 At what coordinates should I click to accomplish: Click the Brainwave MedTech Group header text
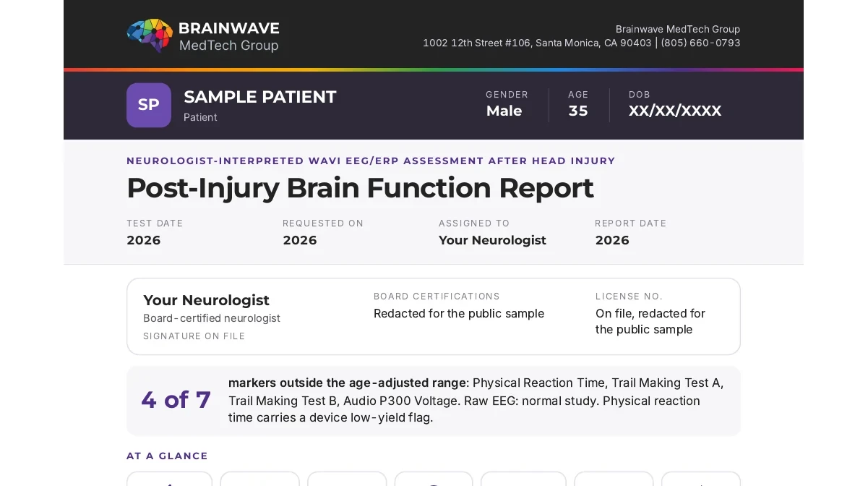tap(678, 29)
